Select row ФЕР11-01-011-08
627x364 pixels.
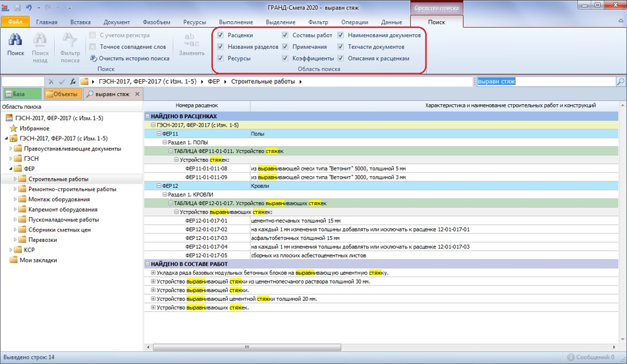coord(380,168)
